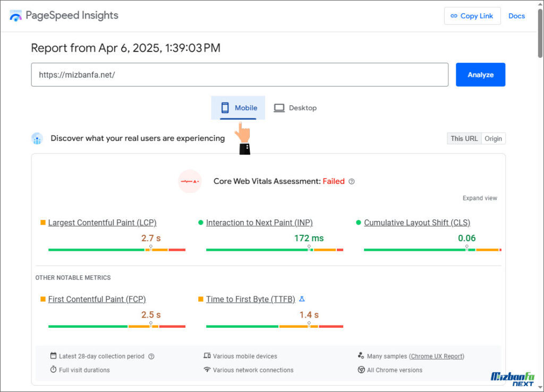The width and height of the screenshot is (544, 392).
Task: Click the samples icon beside Many samples
Action: pyautogui.click(x=361, y=355)
